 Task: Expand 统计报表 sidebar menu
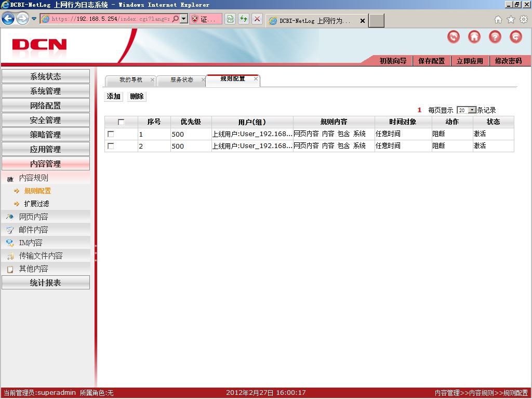[46, 283]
